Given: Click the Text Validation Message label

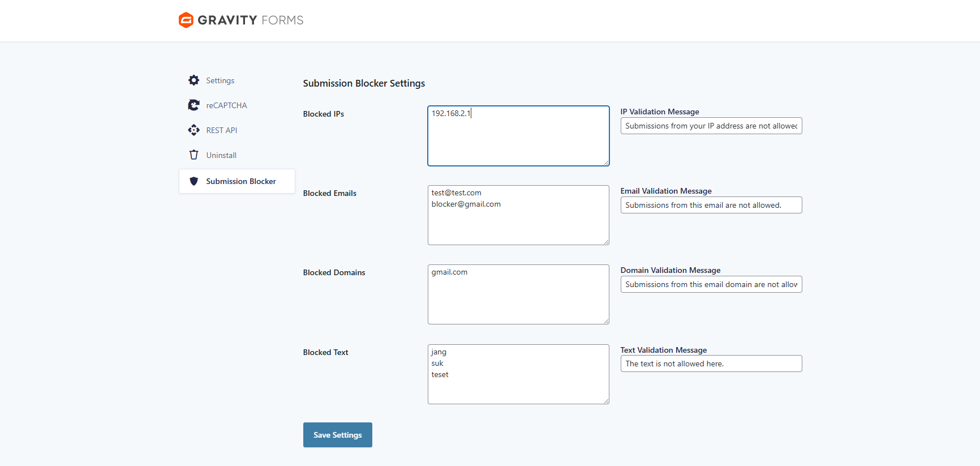Looking at the screenshot, I should [x=664, y=350].
